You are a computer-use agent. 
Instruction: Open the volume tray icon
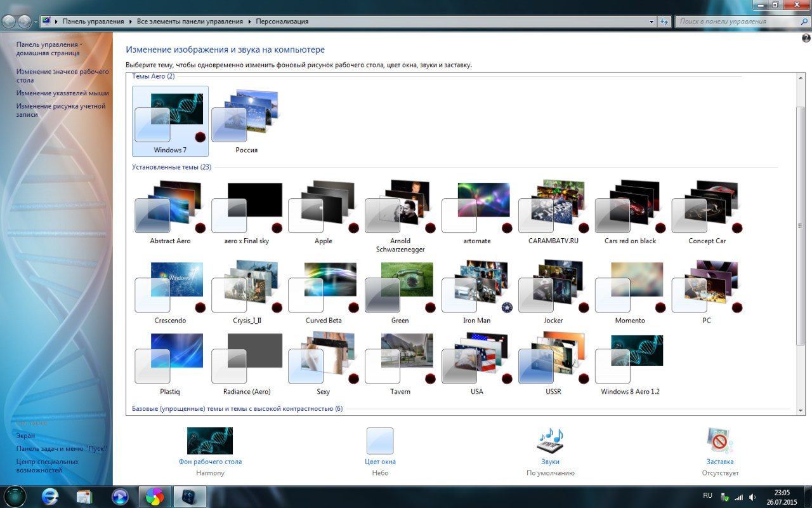point(752,497)
